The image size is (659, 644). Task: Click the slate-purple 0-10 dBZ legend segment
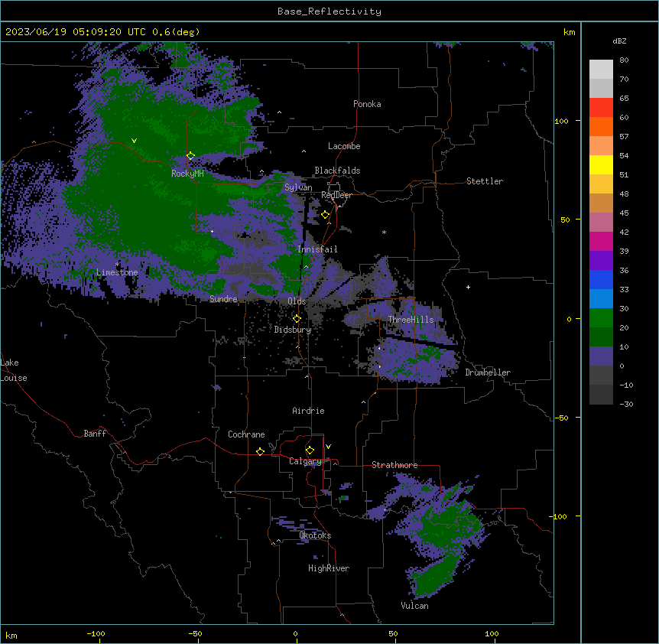pos(601,356)
